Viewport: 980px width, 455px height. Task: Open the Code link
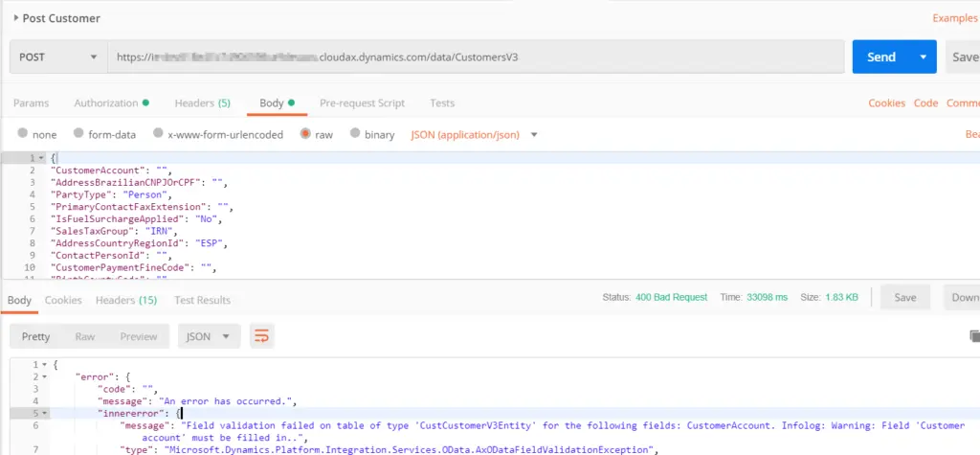click(925, 103)
